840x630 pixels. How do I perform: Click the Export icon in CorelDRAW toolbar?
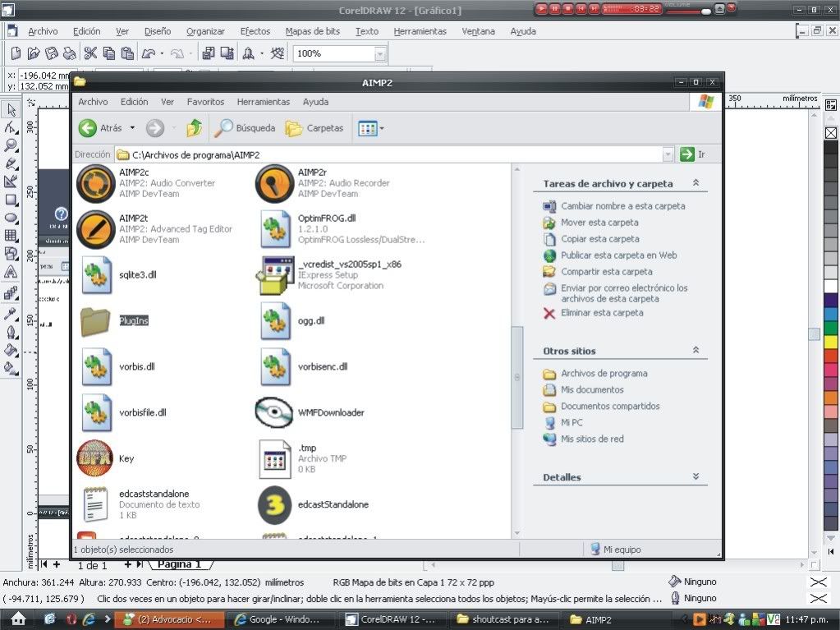(x=227, y=53)
